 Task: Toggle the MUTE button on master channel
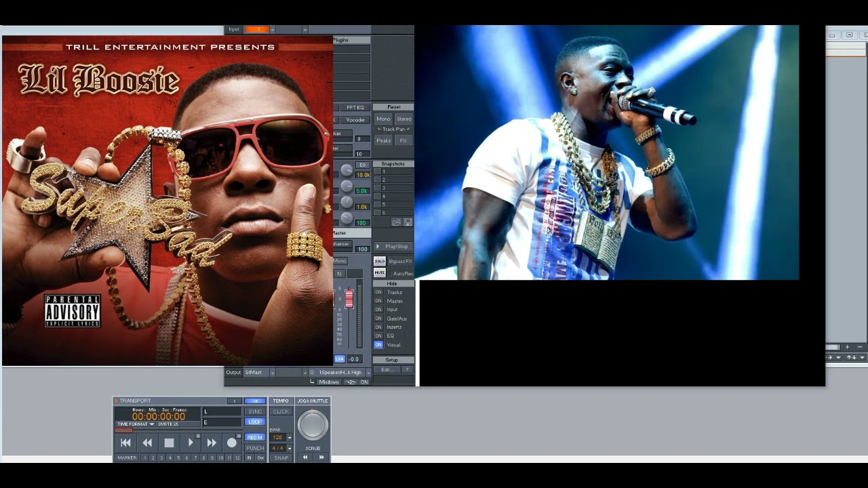point(380,273)
